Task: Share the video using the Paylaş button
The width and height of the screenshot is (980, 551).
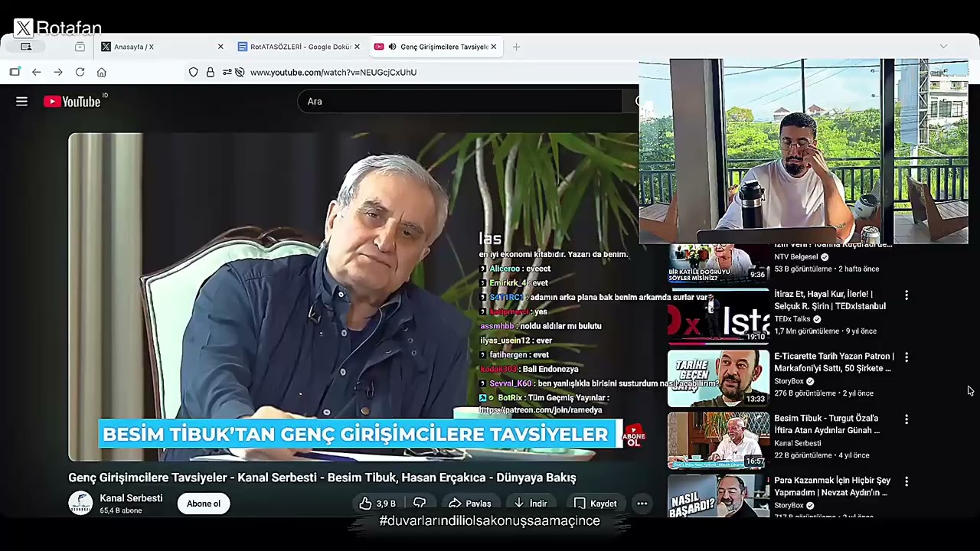Action: point(469,503)
